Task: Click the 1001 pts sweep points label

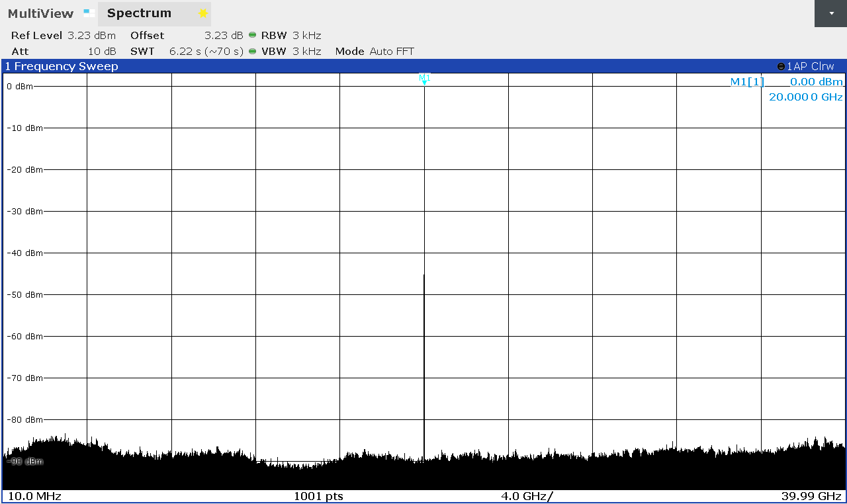Action: [318, 496]
